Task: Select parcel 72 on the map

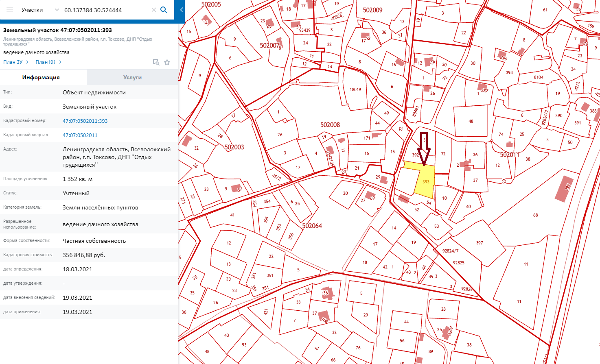Action: click(443, 154)
